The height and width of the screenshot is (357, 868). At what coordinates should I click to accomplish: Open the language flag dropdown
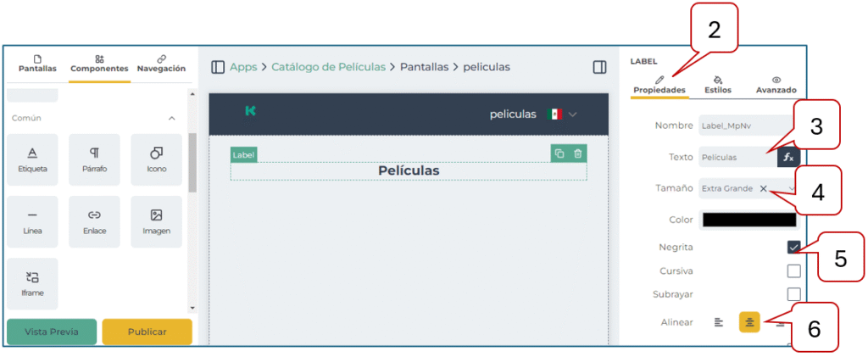(x=564, y=114)
